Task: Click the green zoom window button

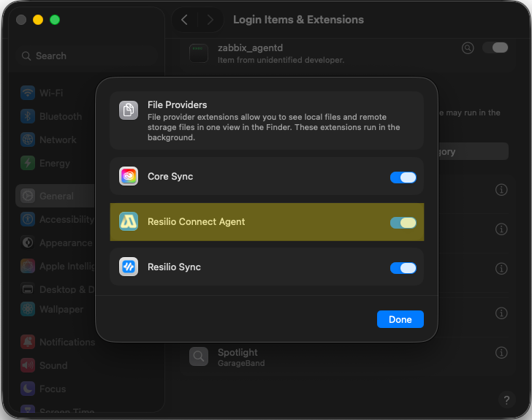Action: (x=55, y=20)
